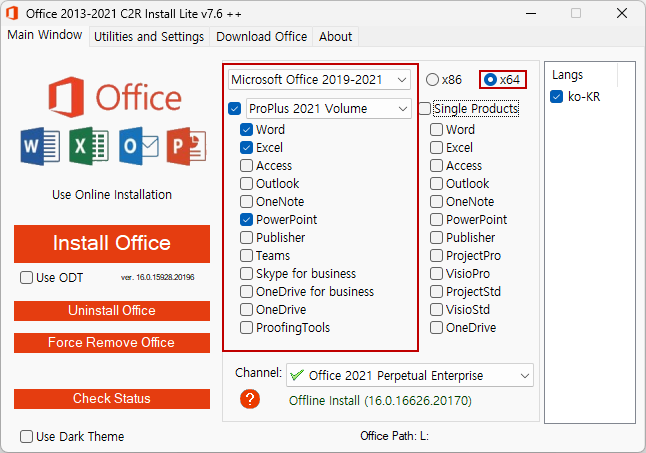Open the Office 2021 Perpetual Enterprise channel dropdown
The image size is (646, 453).
pyautogui.click(x=410, y=375)
